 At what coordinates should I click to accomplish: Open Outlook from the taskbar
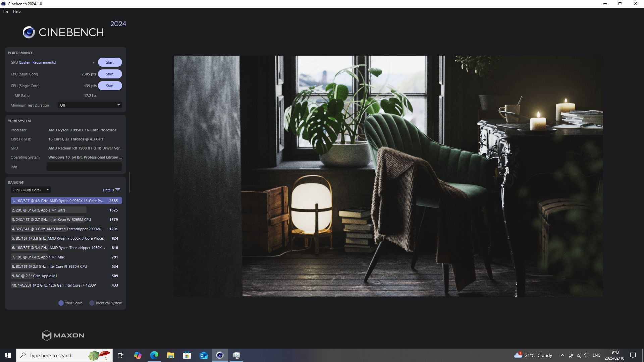point(203,355)
